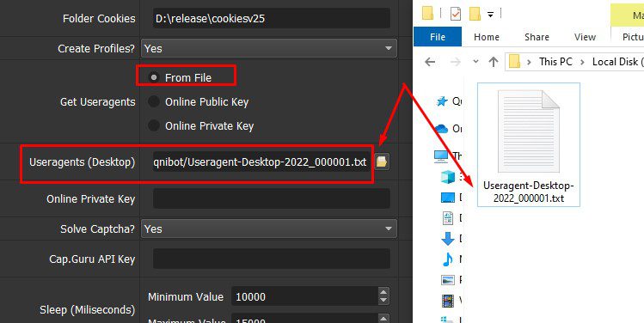Go up one folder level in Explorer
Image resolution: width=644 pixels, height=323 pixels.
493,62
